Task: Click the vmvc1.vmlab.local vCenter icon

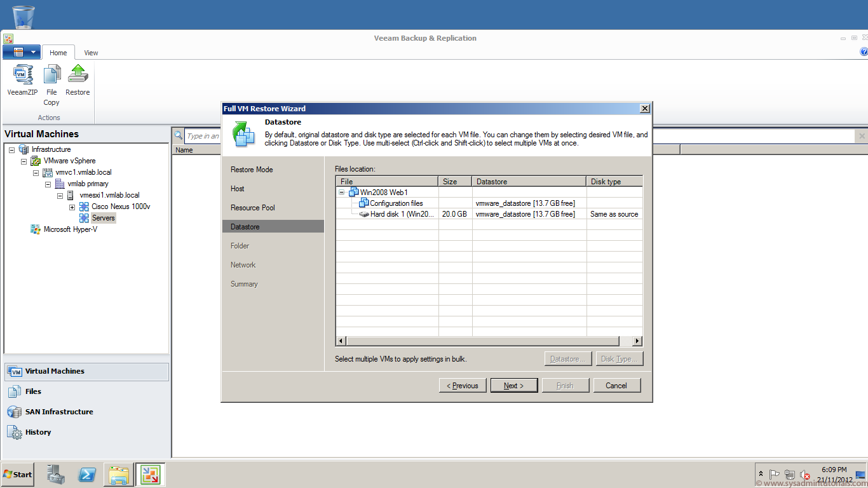Action: click(48, 172)
